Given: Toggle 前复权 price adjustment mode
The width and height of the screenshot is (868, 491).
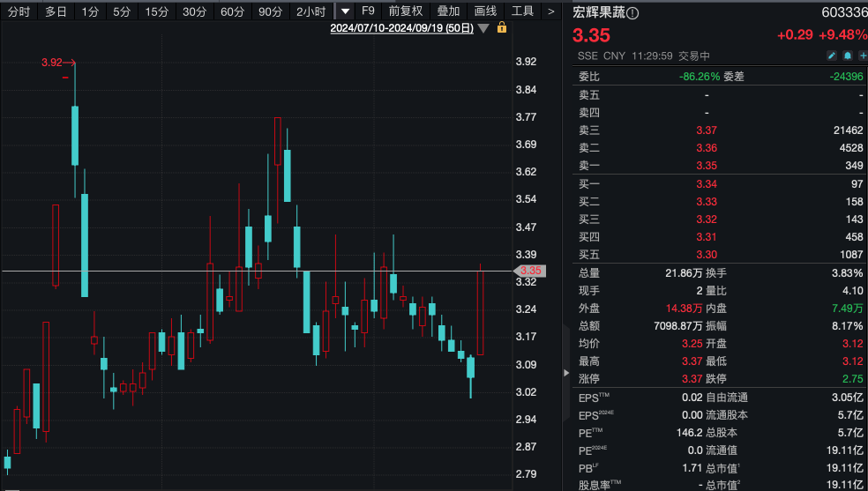Looking at the screenshot, I should point(405,11).
